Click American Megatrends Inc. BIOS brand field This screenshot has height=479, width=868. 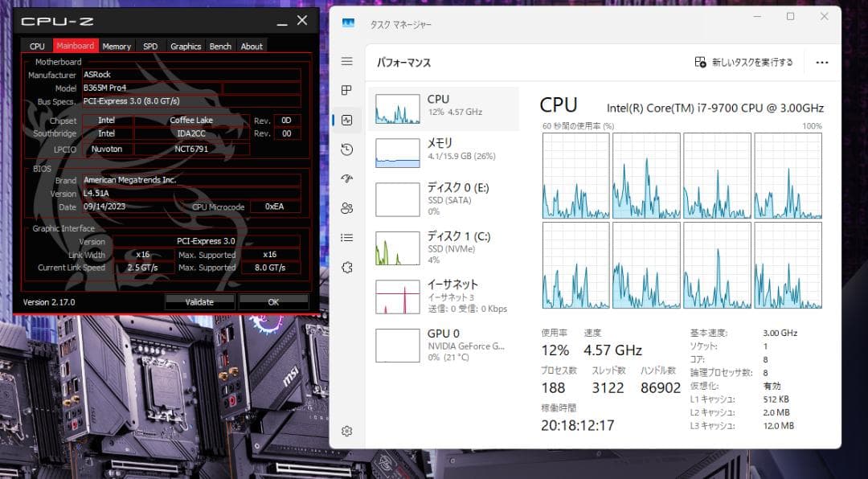tap(191, 179)
